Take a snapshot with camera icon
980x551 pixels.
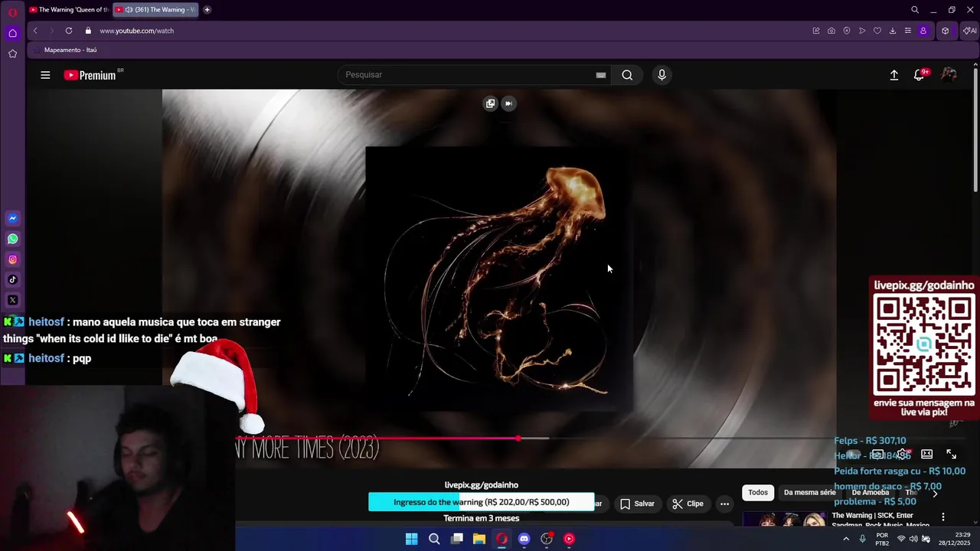tap(831, 31)
